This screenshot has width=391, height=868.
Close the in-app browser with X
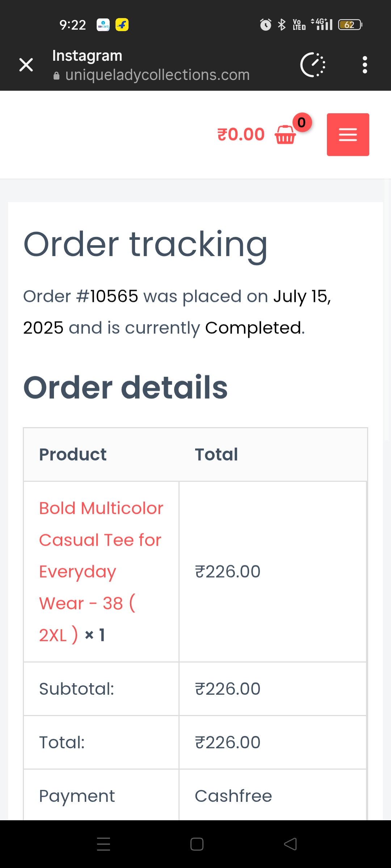(x=26, y=65)
